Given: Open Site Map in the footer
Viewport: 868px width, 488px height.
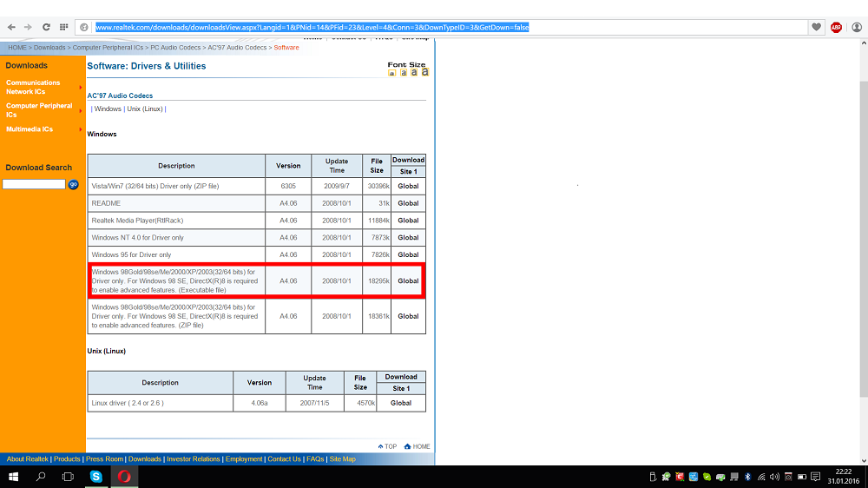Looking at the screenshot, I should click(x=342, y=459).
